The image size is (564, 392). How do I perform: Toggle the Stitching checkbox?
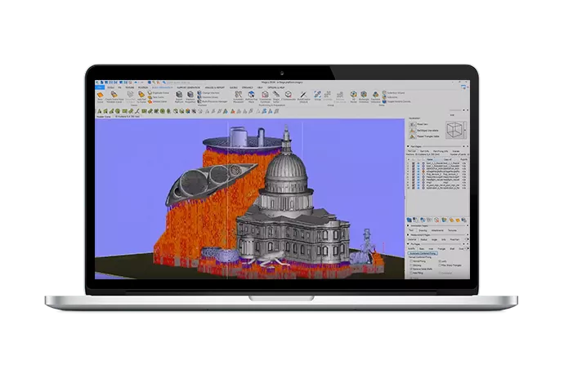point(411,265)
